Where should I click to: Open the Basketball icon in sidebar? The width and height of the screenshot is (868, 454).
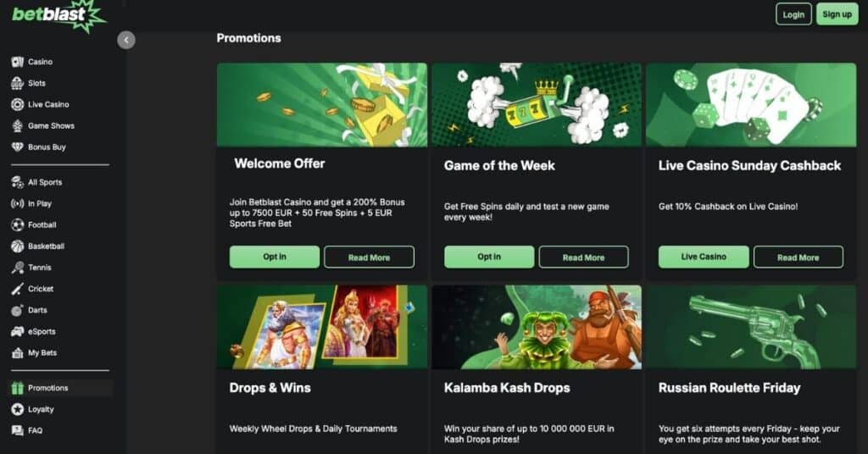coord(18,246)
